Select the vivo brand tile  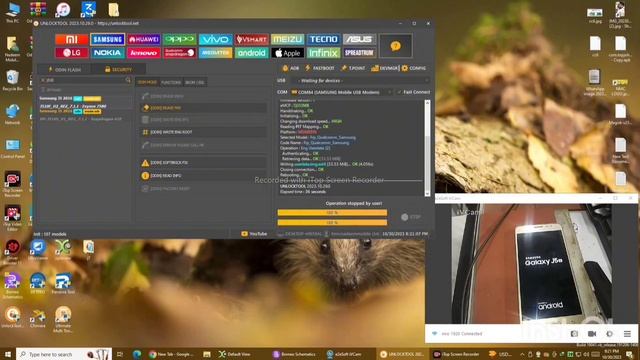coord(216,39)
